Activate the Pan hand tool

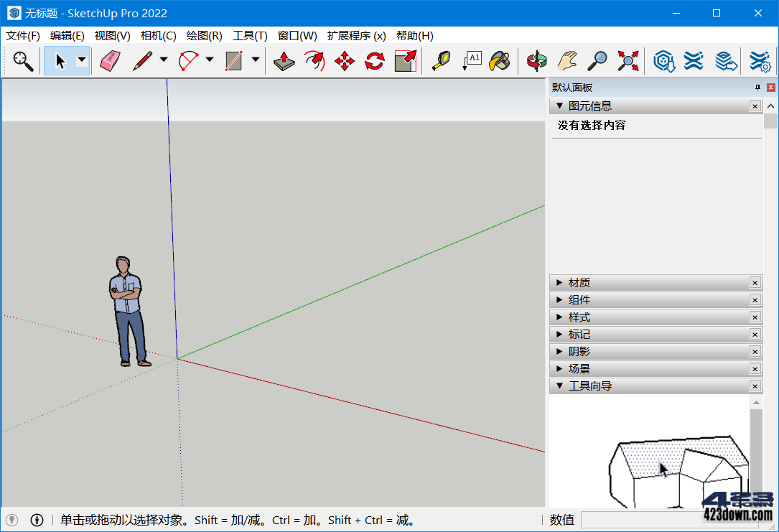tap(567, 61)
